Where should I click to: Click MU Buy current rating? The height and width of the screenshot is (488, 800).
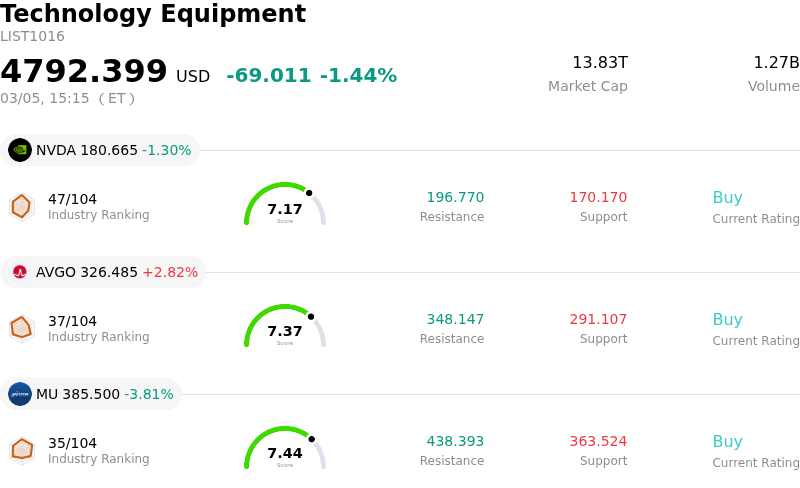point(727,442)
